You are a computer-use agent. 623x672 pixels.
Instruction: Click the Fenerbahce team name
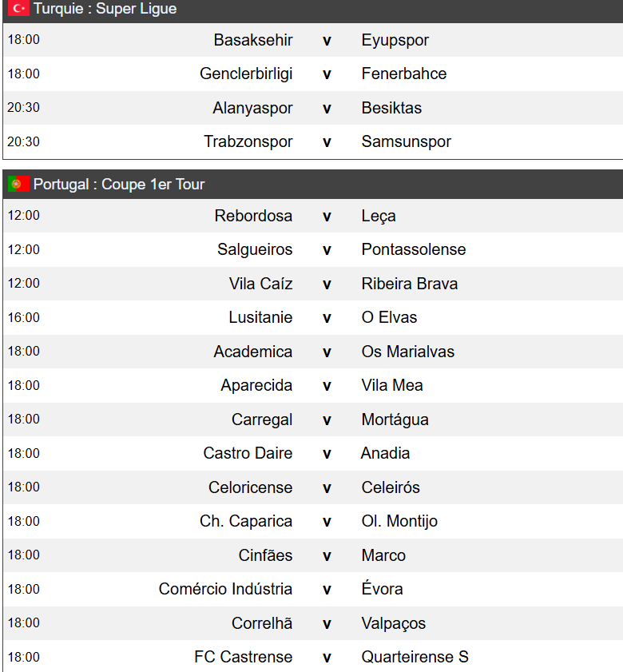(403, 74)
